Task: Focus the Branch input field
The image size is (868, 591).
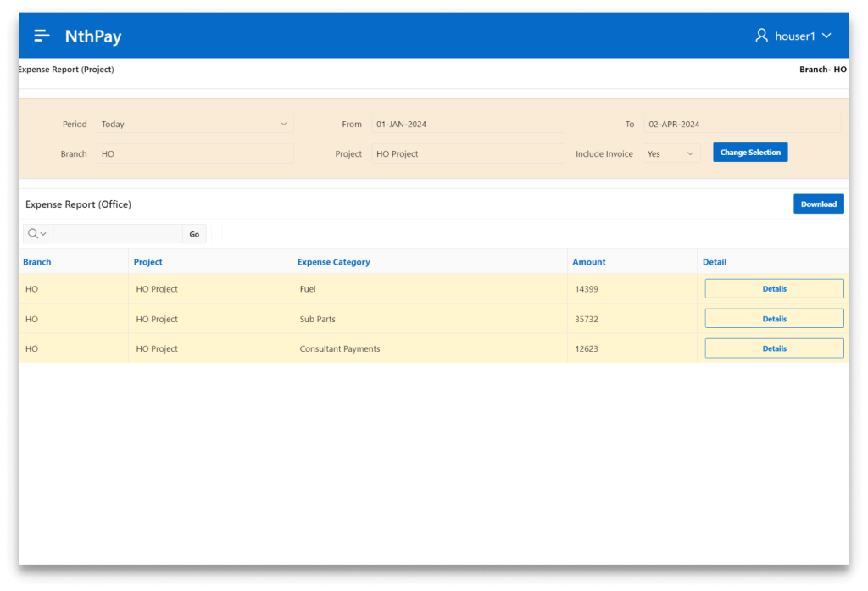Action: pos(195,153)
